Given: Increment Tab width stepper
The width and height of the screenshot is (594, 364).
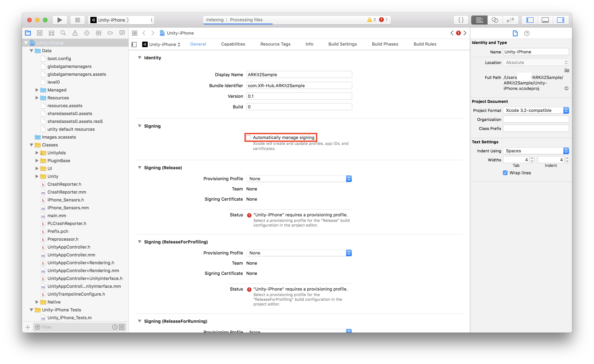Looking at the screenshot, I should pyautogui.click(x=532, y=158).
